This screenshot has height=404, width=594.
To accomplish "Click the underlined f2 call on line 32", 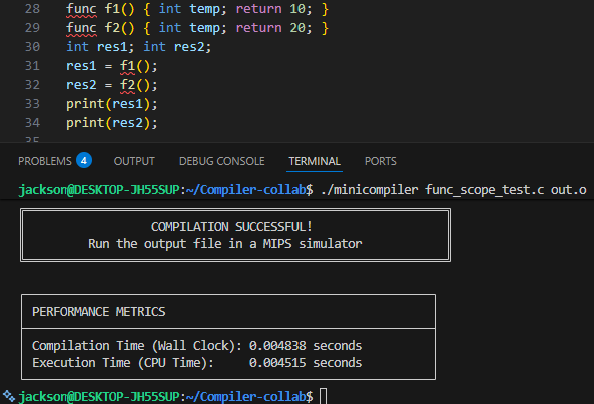I will click(x=127, y=85).
